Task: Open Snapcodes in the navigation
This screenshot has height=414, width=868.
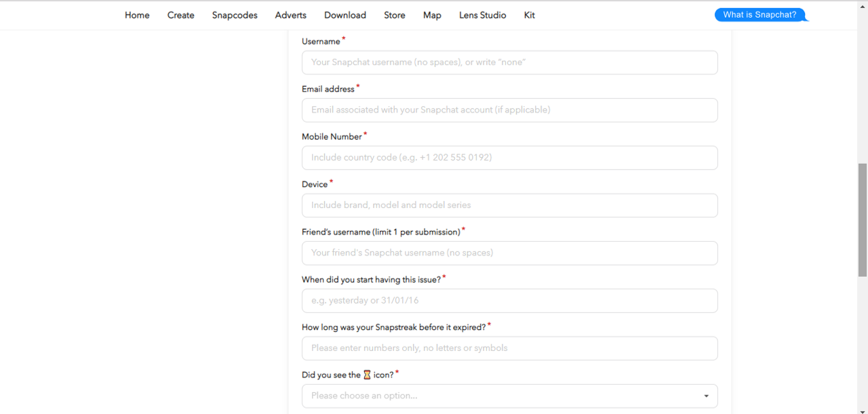Action: 235,15
